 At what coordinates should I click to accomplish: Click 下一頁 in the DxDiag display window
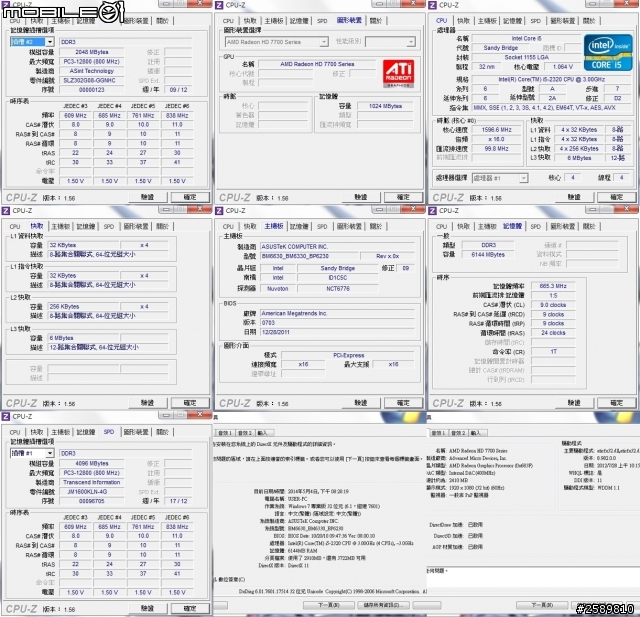tap(542, 605)
